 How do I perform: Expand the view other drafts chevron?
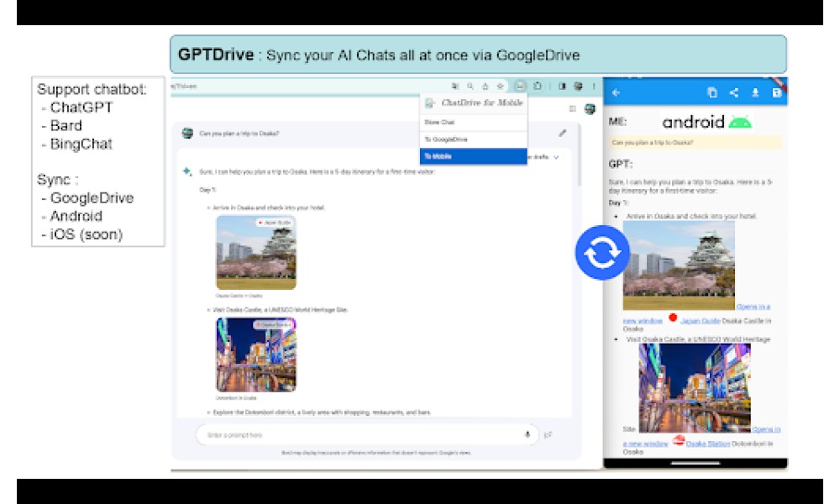pyautogui.click(x=556, y=157)
